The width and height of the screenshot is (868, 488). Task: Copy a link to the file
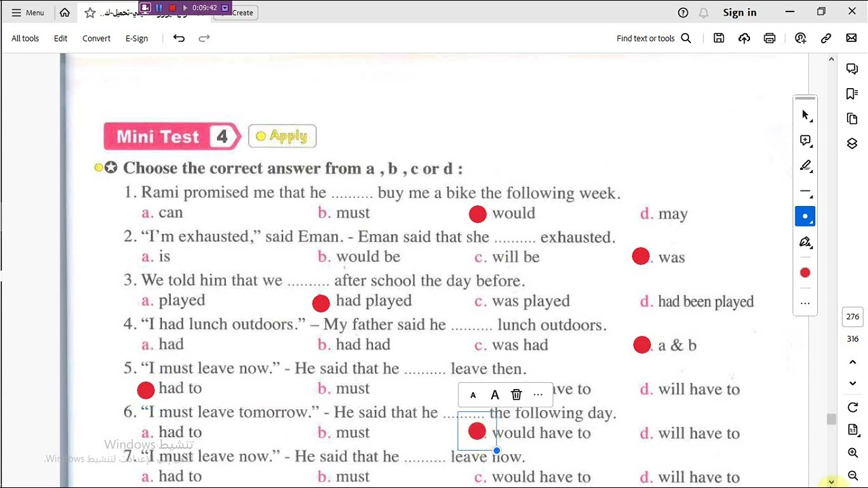pyautogui.click(x=826, y=39)
